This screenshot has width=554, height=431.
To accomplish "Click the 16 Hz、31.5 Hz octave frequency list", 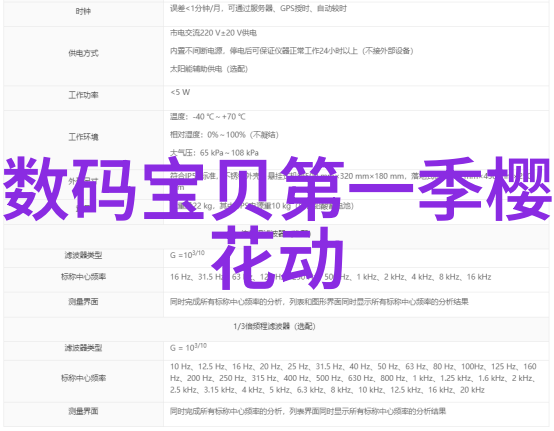I will [x=330, y=277].
